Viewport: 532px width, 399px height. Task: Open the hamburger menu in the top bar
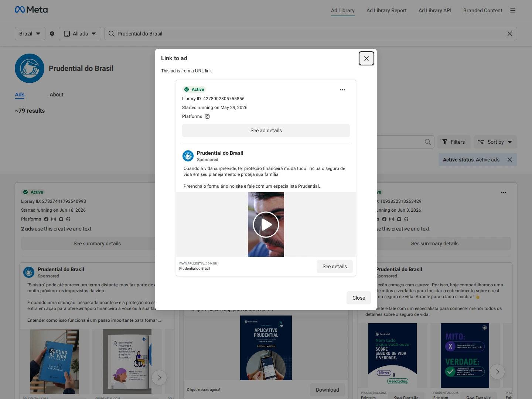[513, 10]
